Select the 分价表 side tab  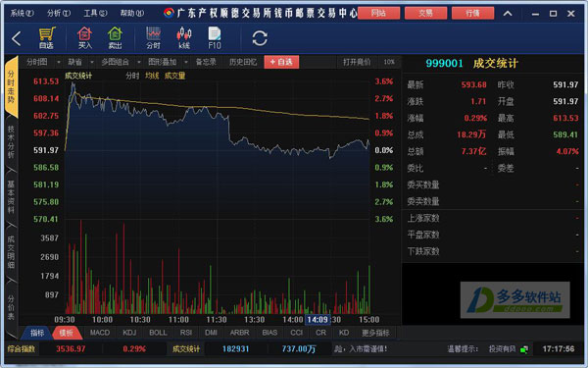click(11, 307)
